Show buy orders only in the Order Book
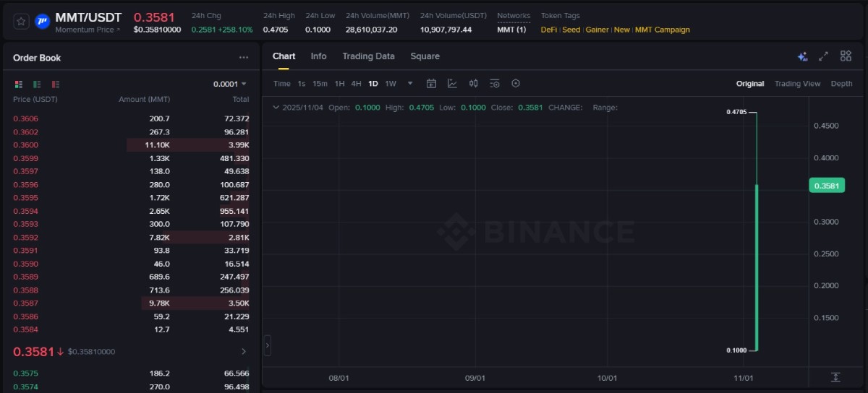 pyautogui.click(x=37, y=84)
